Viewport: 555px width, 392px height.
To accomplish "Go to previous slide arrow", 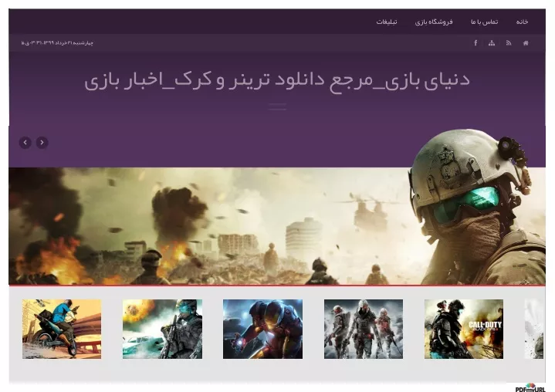I will (25, 143).
